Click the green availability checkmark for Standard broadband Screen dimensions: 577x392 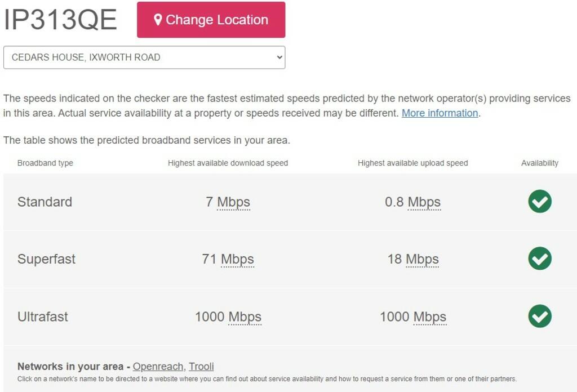[x=539, y=202]
